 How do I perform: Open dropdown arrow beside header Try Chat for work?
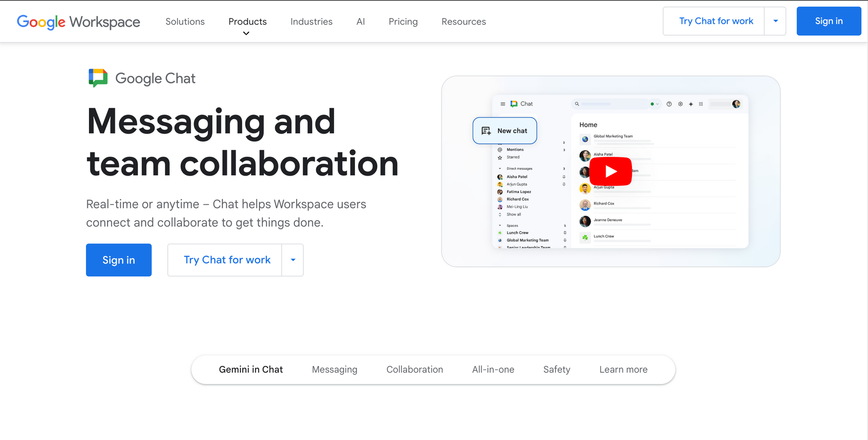[775, 21]
